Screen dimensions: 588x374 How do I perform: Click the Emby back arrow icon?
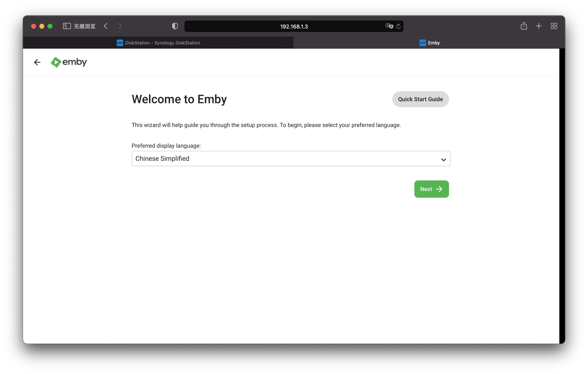[x=37, y=62]
